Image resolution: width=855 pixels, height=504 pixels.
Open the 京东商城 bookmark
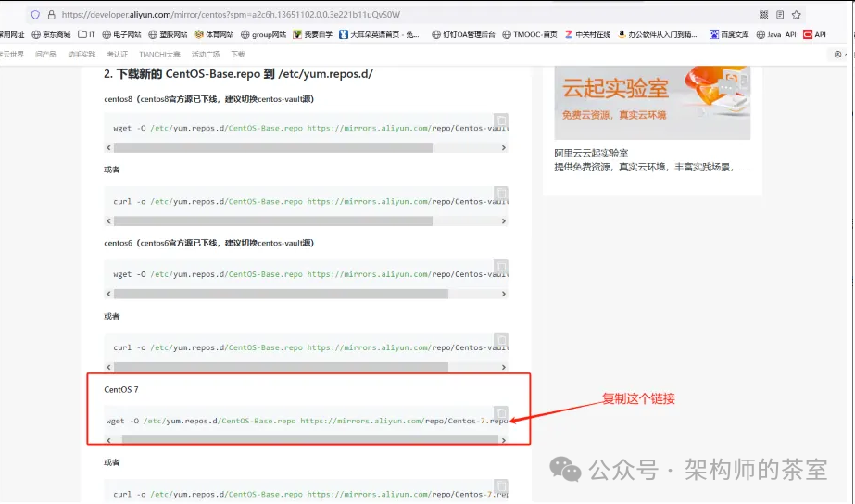[x=51, y=34]
